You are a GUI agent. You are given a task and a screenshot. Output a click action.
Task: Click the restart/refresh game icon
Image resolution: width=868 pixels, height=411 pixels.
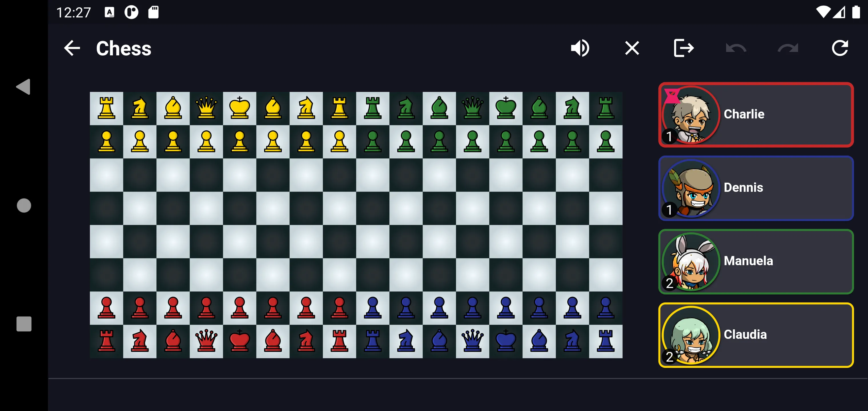839,49
